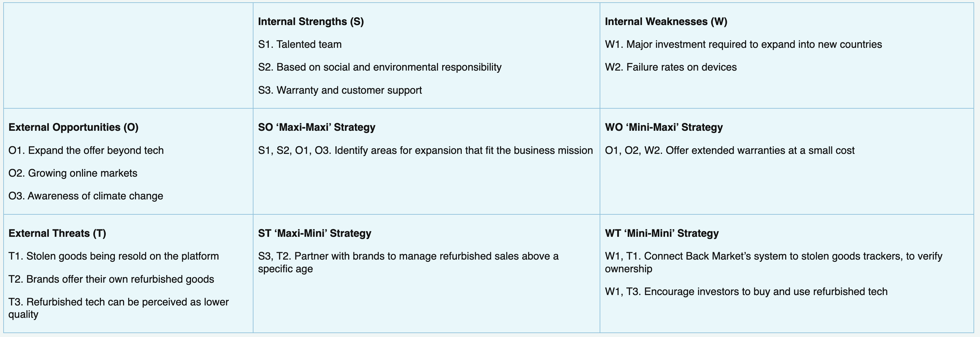Screen dimensions: 980x337
Task: Click the T1 stolen goods being resold line
Action: tap(113, 256)
